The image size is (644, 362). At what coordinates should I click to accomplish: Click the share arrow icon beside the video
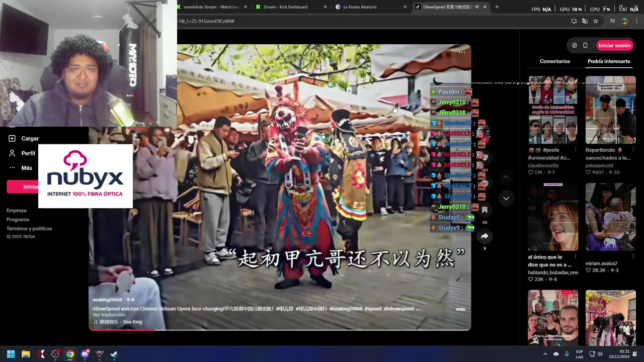[485, 236]
